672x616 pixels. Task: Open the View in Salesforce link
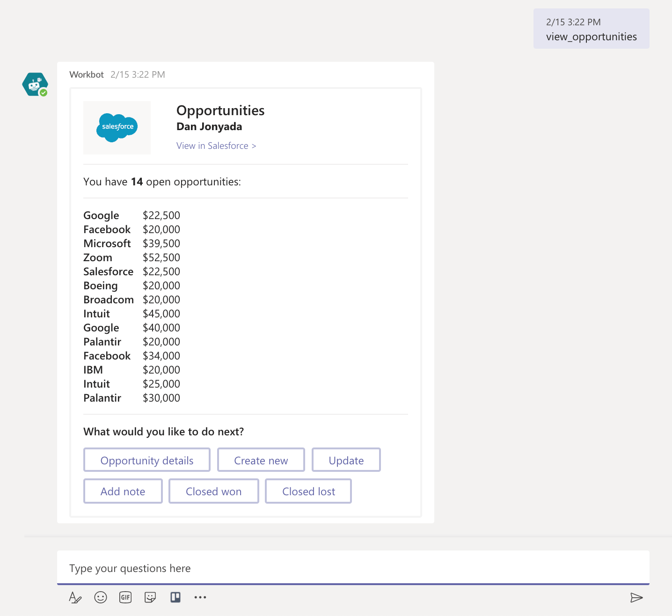point(216,146)
